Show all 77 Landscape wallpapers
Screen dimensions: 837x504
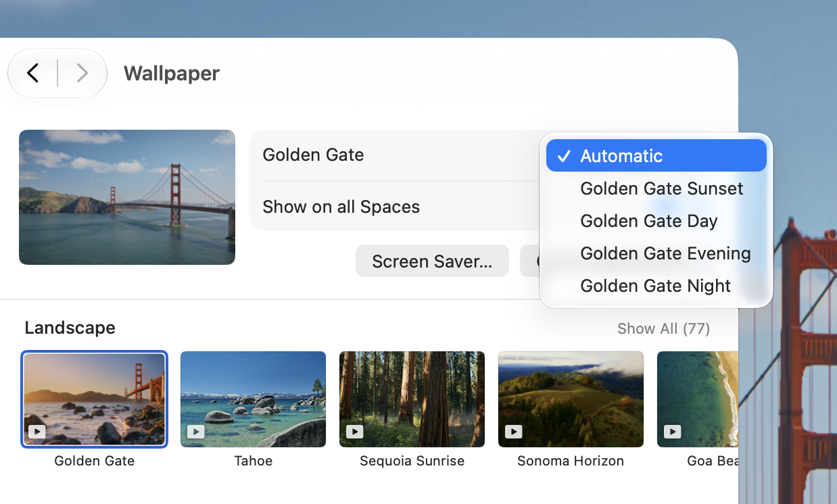[663, 328]
